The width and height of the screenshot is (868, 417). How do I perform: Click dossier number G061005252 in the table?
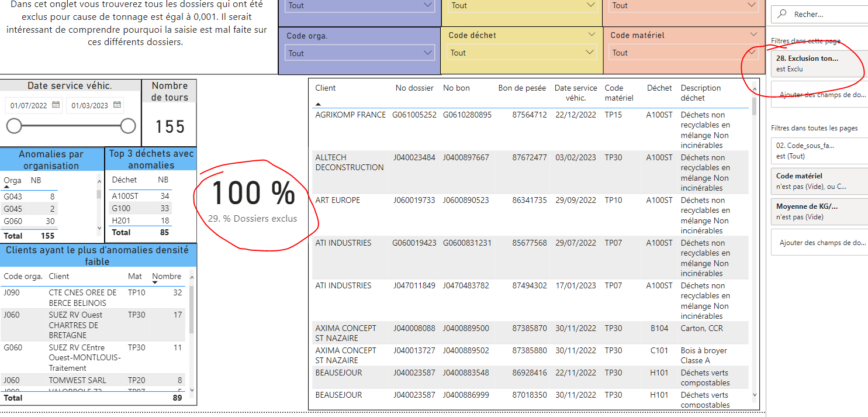[414, 115]
